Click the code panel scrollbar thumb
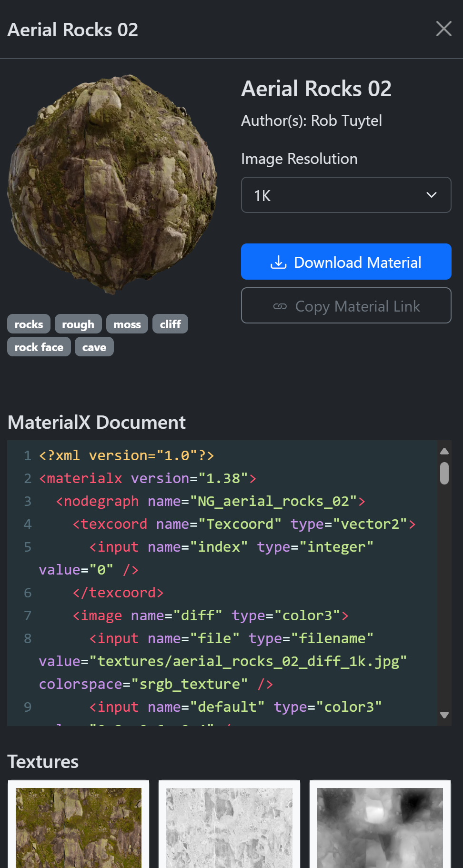The image size is (463, 868). point(444,473)
